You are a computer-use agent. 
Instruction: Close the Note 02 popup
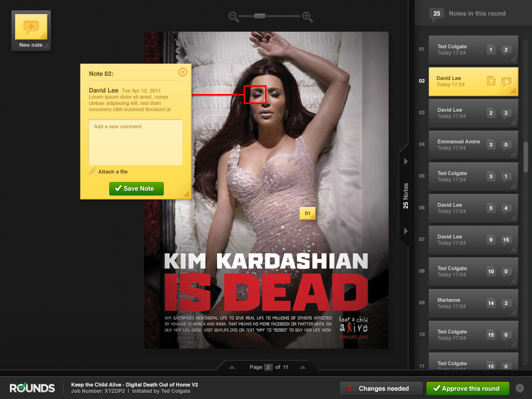[182, 72]
